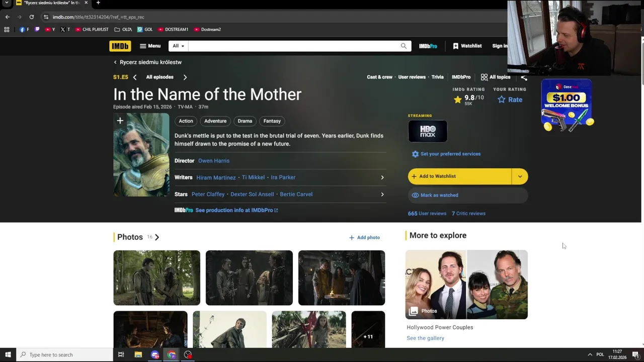The height and width of the screenshot is (362, 644).
Task: Add to Watchlist
Action: point(459,176)
